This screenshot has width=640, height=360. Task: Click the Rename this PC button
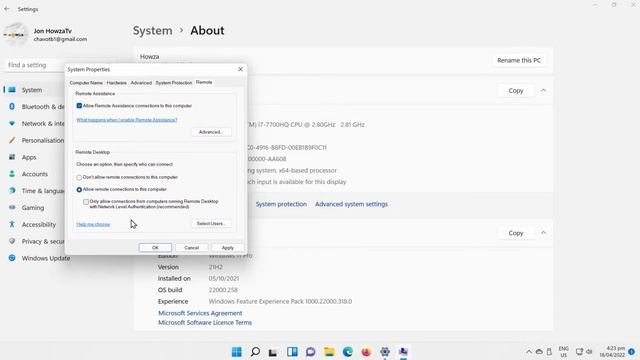(x=519, y=60)
